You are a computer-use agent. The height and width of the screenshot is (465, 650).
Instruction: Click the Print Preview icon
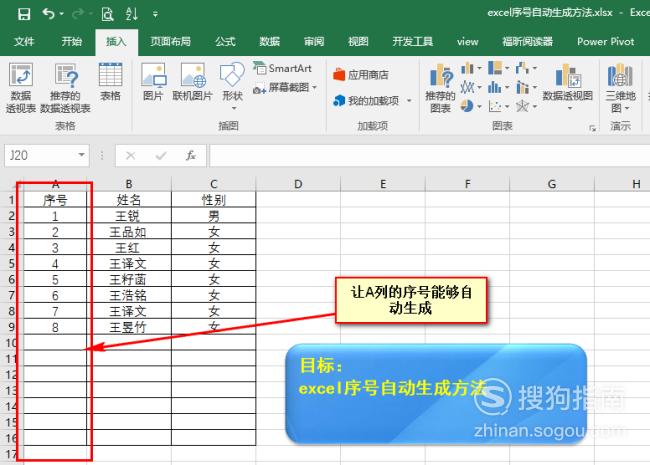coord(107,15)
